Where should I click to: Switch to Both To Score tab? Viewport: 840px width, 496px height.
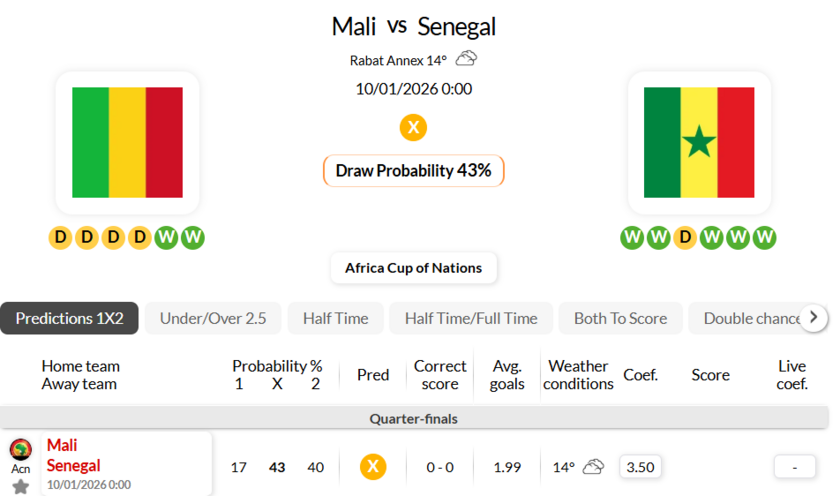pyautogui.click(x=620, y=318)
